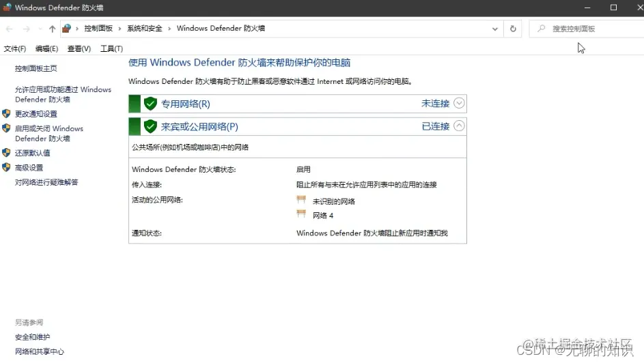
Task: Click 未连接 status text
Action: (x=435, y=103)
